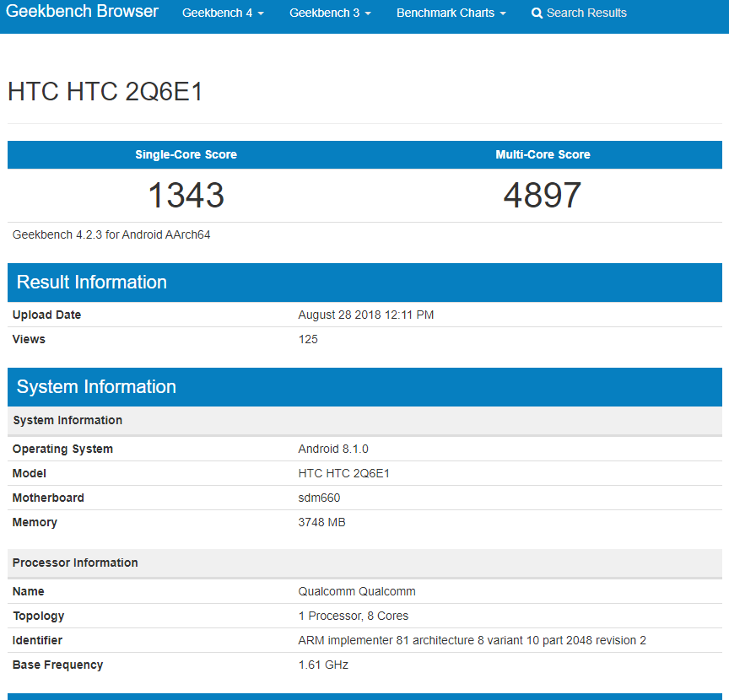
Task: Open the Geekbench Browser home link
Action: point(82,11)
